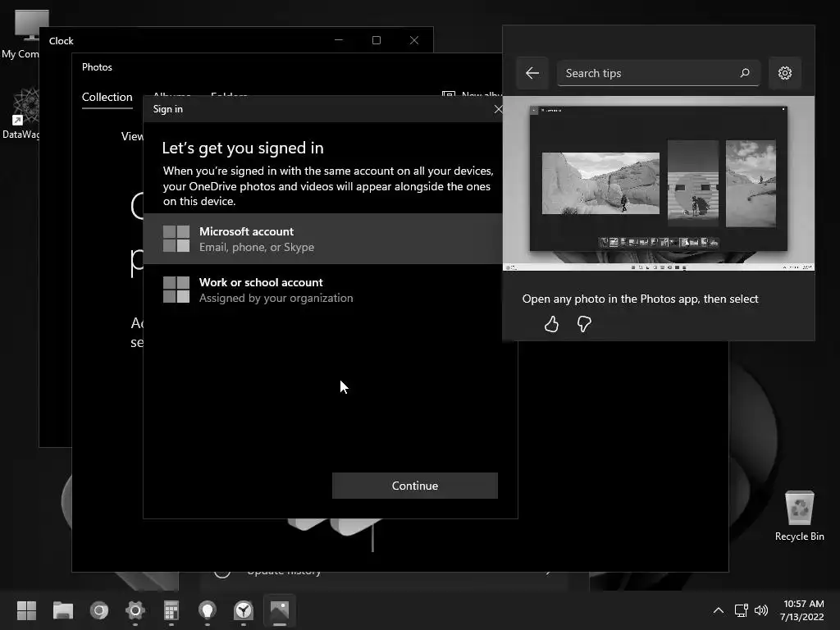Click the Clock window title
This screenshot has height=630, width=840.
point(61,41)
